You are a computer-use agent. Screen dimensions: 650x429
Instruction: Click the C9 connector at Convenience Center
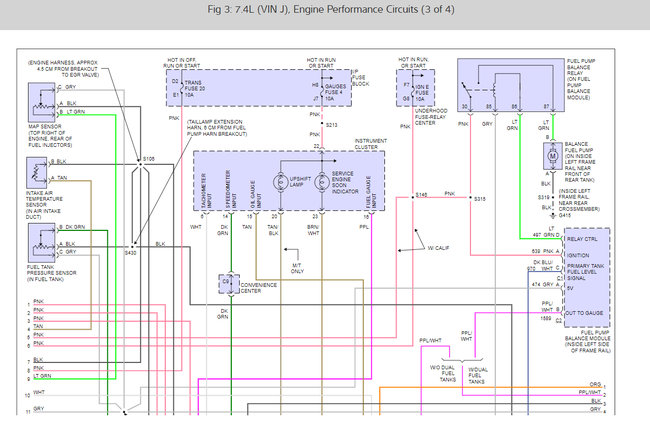[x=229, y=284]
